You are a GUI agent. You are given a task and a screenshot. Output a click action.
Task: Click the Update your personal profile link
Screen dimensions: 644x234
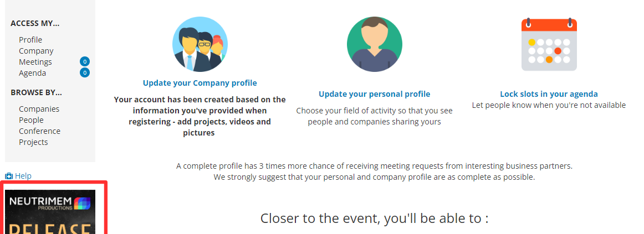point(375,94)
